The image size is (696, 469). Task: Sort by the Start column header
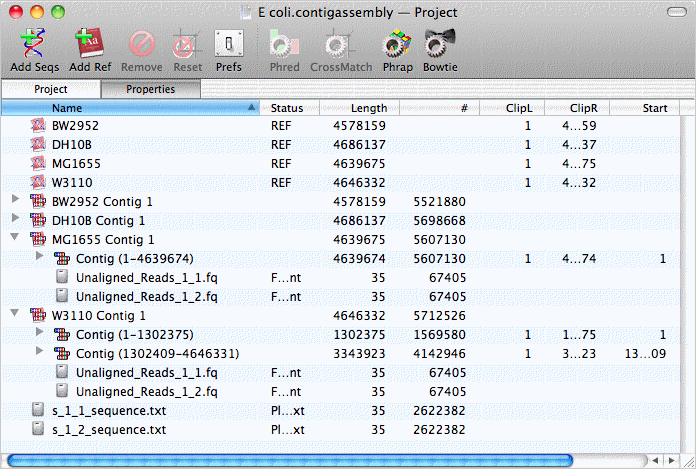(644, 108)
